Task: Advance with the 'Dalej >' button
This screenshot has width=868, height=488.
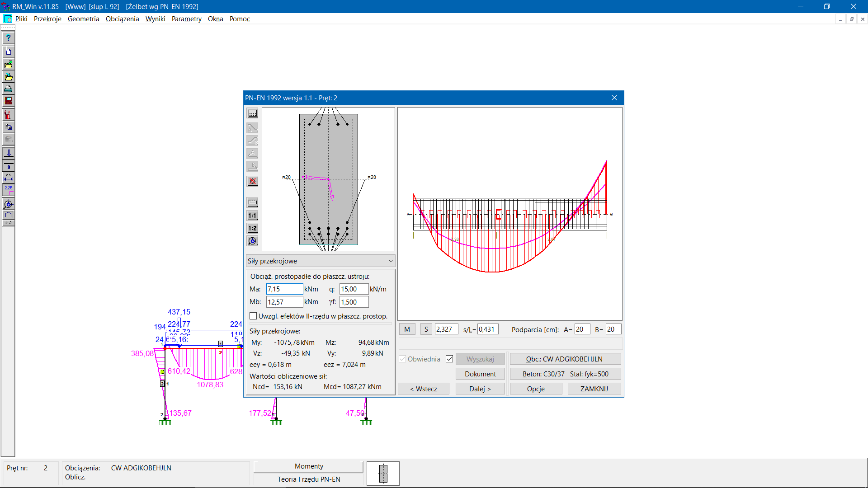Action: pos(480,389)
